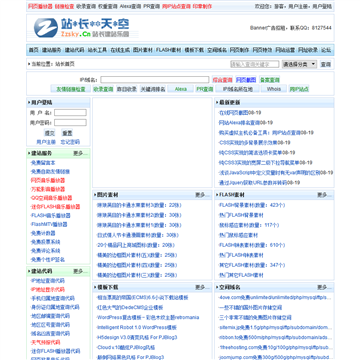The image size is (360, 360).
Task: Open the 网站Alexa排名查询 update link
Action: (x=239, y=123)
